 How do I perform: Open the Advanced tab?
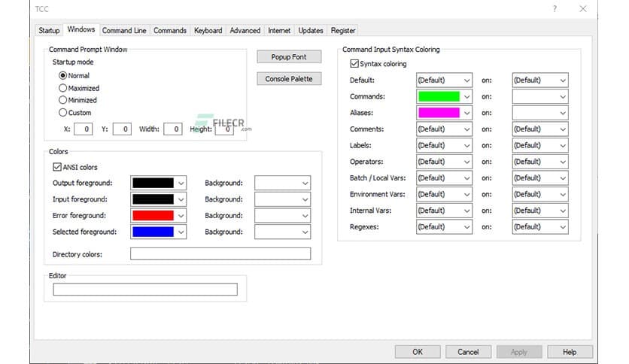[x=245, y=31]
